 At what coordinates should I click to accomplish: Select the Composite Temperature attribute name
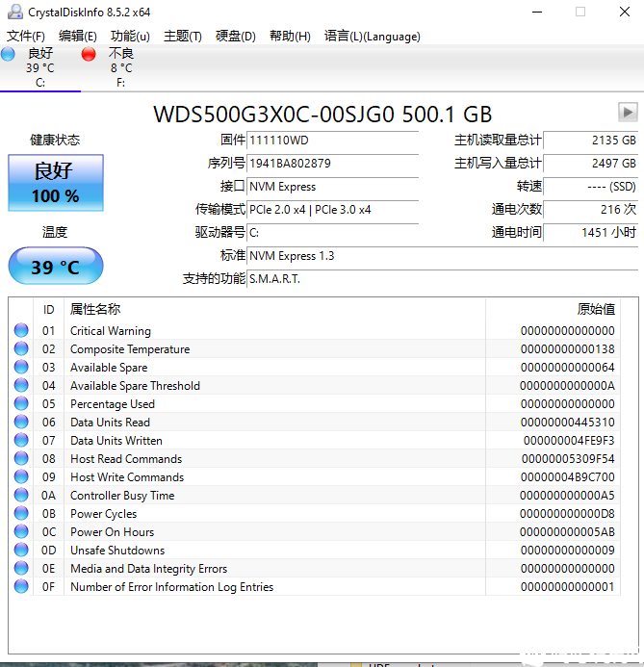coord(130,349)
